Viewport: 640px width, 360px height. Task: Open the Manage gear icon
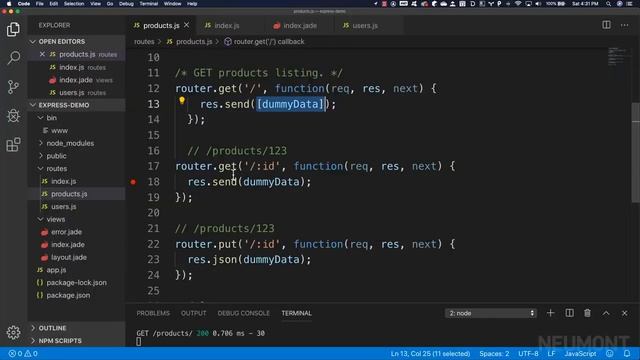tap(13, 332)
